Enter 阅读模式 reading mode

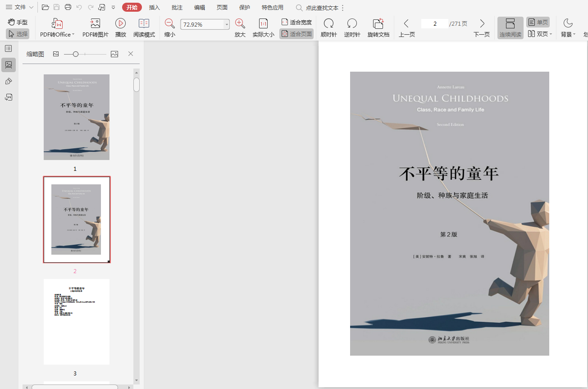click(x=144, y=24)
